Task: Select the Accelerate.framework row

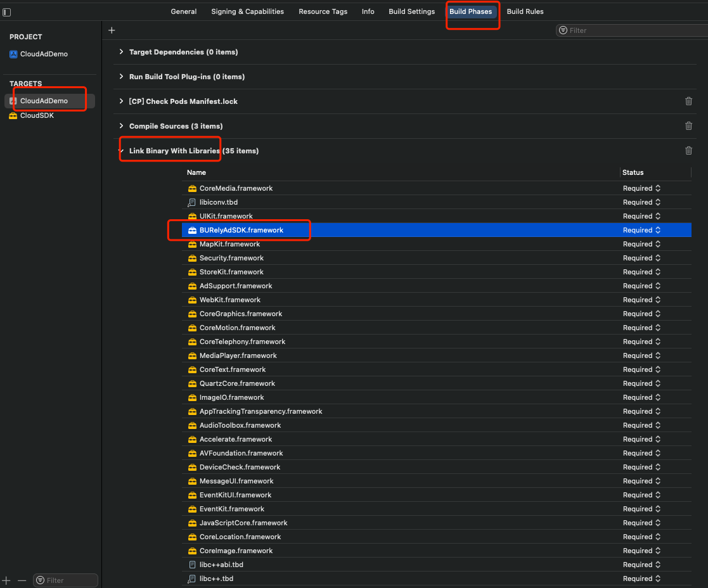Action: pyautogui.click(x=437, y=440)
